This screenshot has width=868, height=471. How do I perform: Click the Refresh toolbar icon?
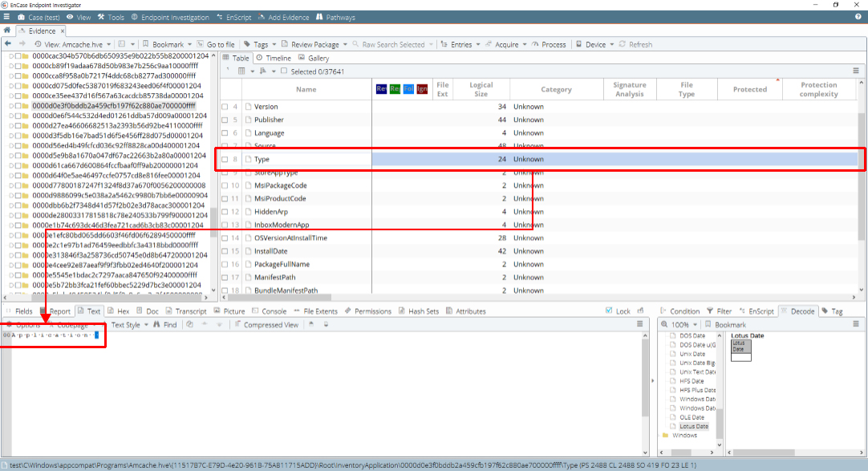[623, 44]
